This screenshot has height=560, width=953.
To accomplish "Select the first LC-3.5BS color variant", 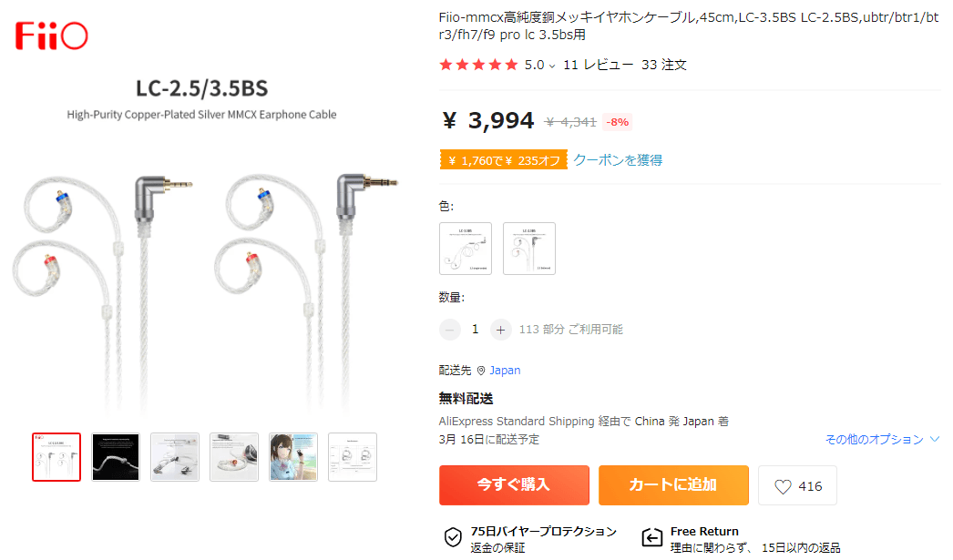I will (x=466, y=249).
